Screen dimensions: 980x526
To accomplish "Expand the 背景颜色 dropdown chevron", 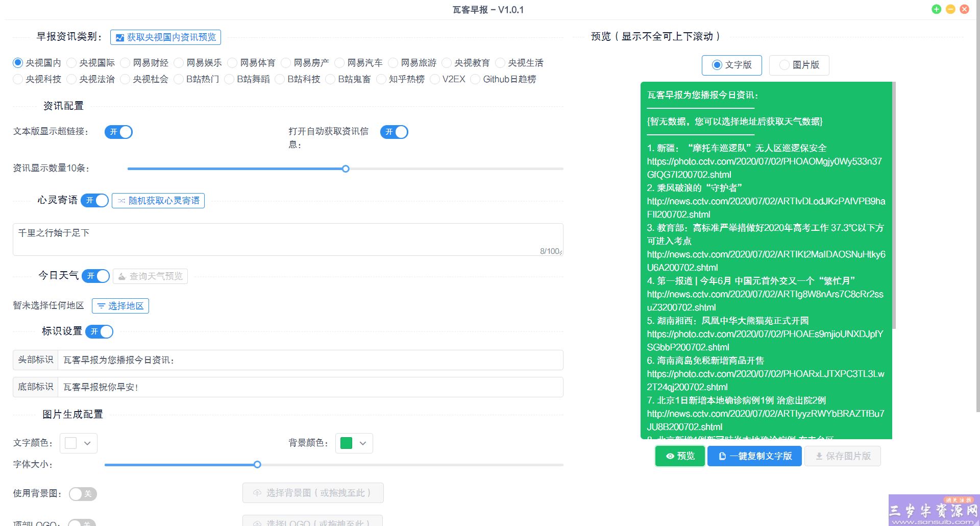I will [x=363, y=443].
